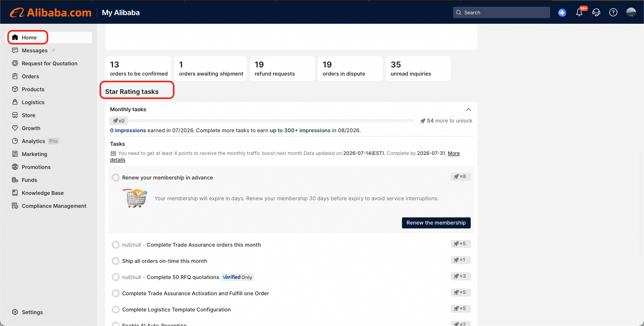View 13 orders to be confirmed
Screen dimensions: 644x326
coord(138,69)
